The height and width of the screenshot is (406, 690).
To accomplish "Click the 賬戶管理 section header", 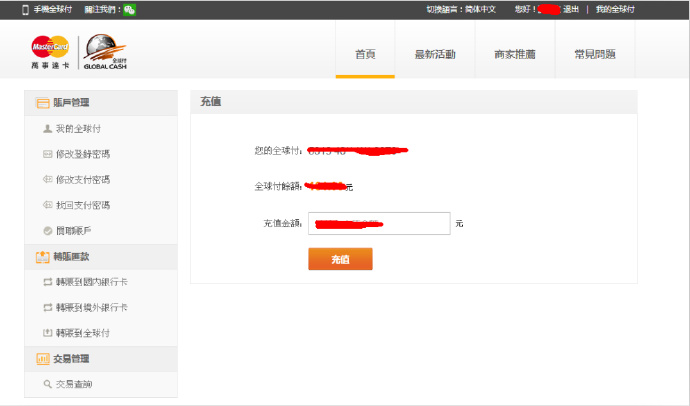I will (101, 103).
